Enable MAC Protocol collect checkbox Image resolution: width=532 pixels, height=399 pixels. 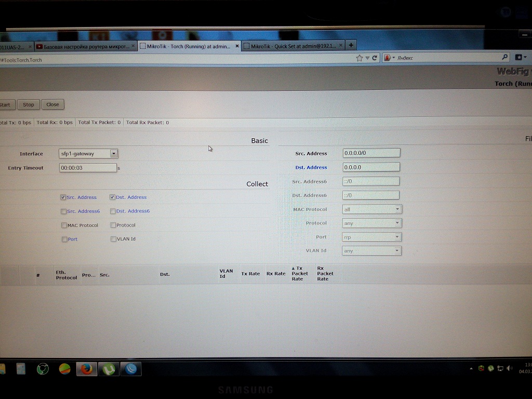coord(64,225)
